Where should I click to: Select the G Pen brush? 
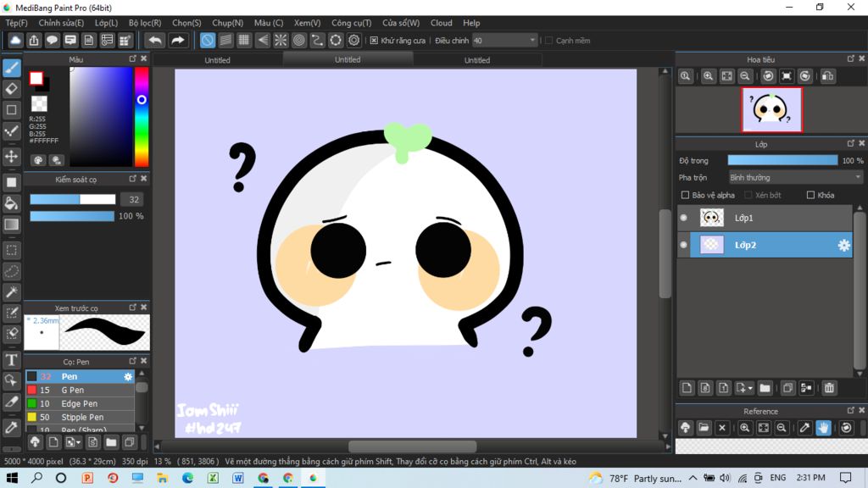coord(80,390)
